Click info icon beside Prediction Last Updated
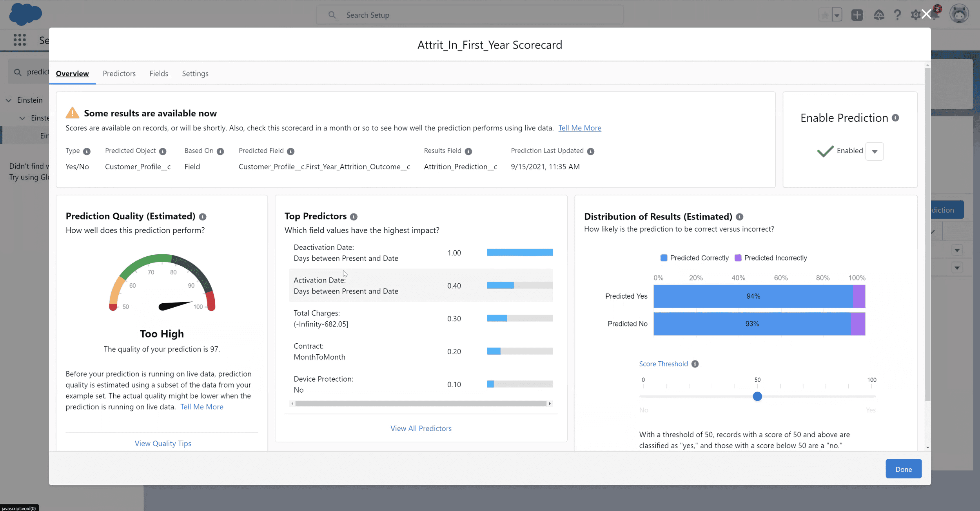Screen dimensions: 980x511 coord(591,151)
